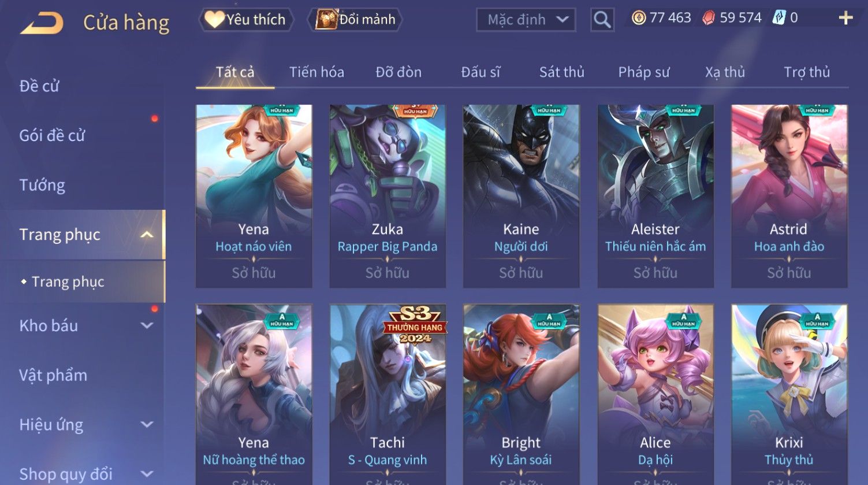Tap the gold coin balance icon
This screenshot has height=485, width=868.
638,18
